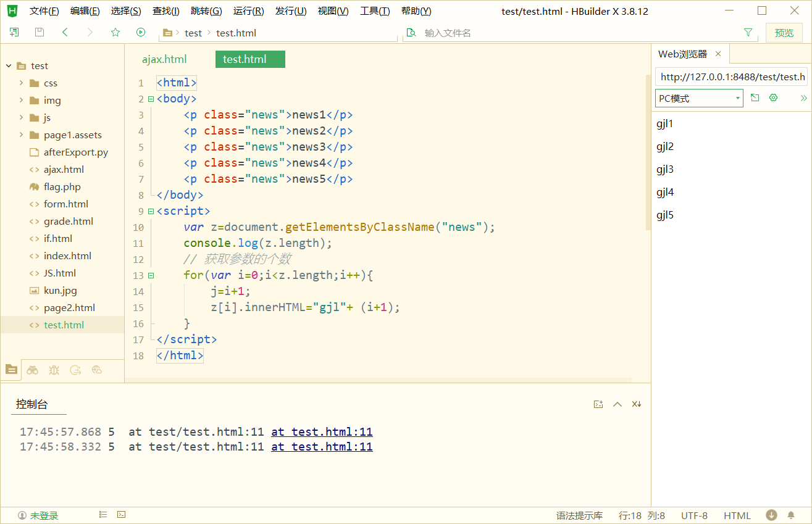812x524 pixels.
Task: Click the file search icon beside input
Action: point(411,33)
